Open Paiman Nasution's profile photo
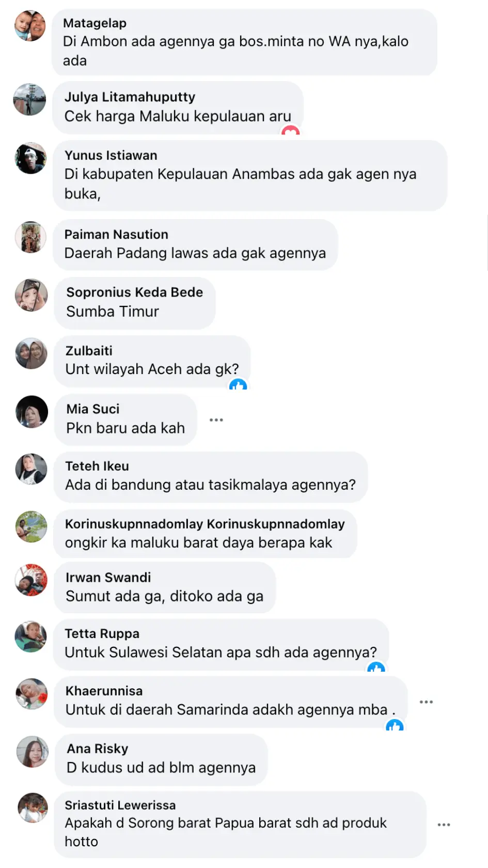 click(31, 237)
